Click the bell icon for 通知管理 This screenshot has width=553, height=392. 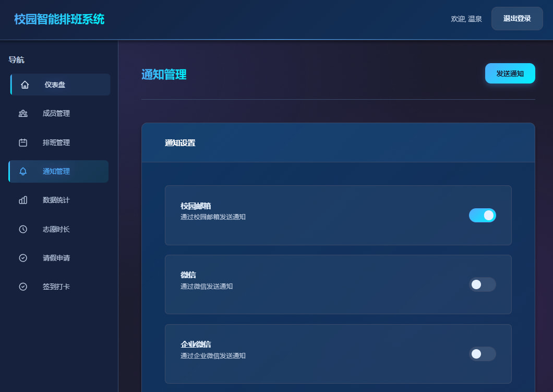pos(23,172)
